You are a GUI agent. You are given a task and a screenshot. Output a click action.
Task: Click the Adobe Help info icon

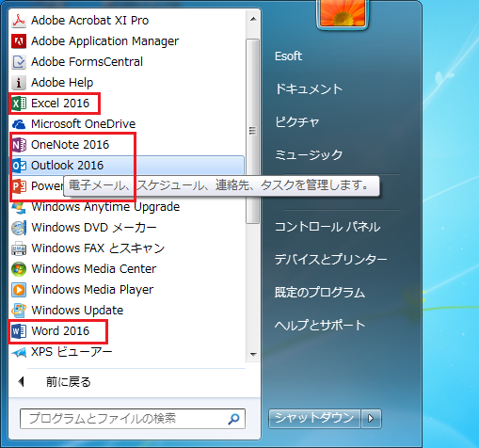pos(19,83)
